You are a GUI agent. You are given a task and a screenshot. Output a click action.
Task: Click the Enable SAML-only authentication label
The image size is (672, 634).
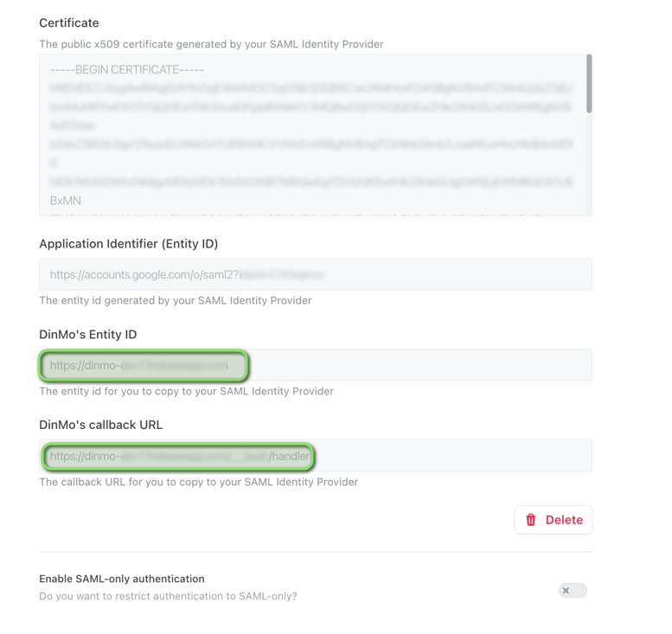point(122,579)
